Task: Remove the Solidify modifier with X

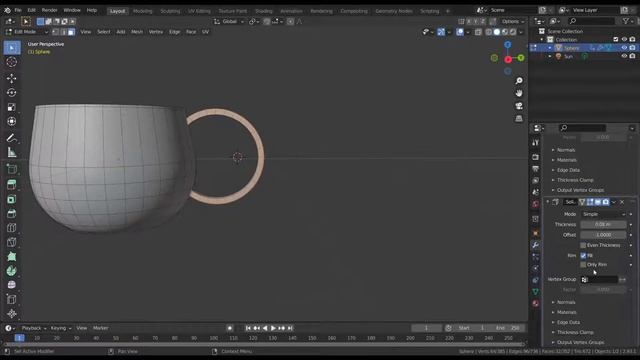Action: (622, 202)
